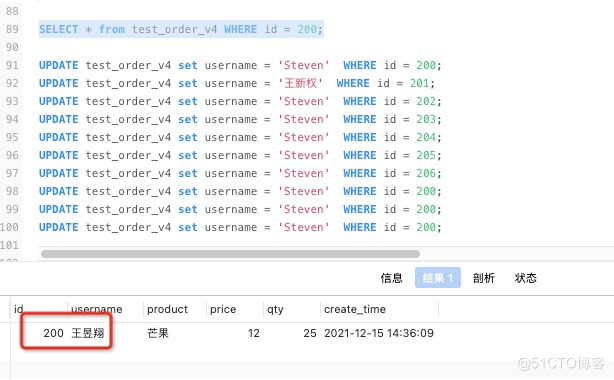Image resolution: width=614 pixels, height=380 pixels.
Task: Click the qty column header
Action: (275, 309)
